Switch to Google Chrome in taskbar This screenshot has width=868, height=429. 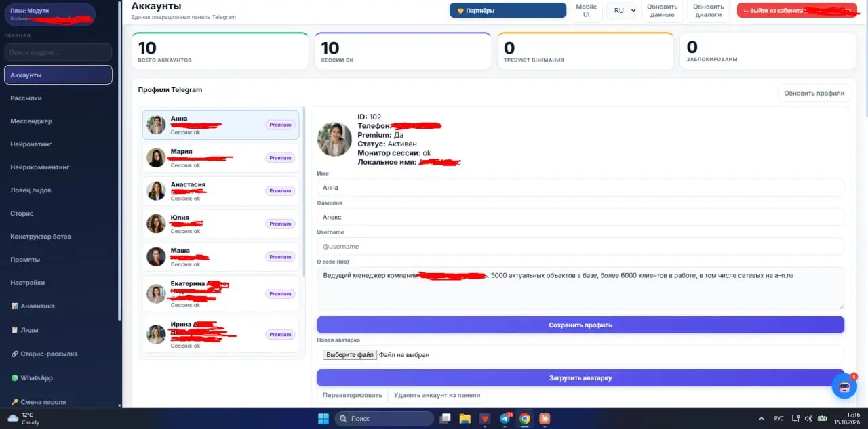tap(525, 419)
